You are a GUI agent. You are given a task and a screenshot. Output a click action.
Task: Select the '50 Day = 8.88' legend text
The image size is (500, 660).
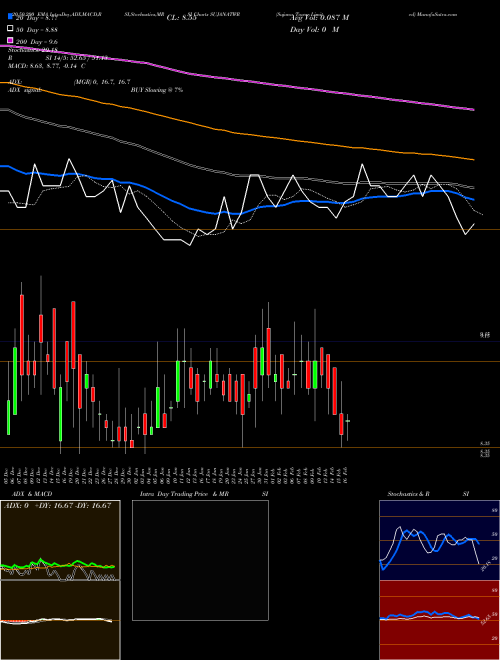click(x=37, y=29)
